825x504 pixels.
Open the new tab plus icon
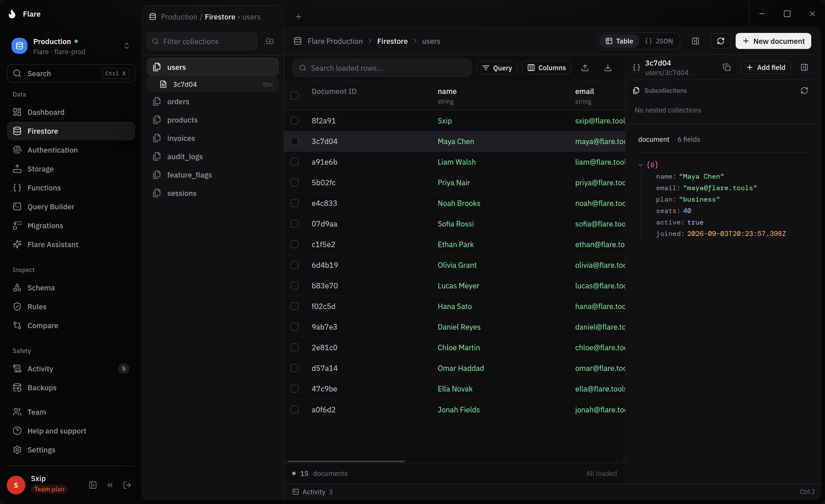click(298, 17)
